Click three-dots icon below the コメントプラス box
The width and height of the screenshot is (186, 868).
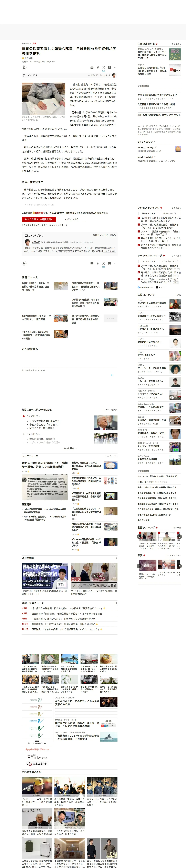pyautogui.click(x=115, y=263)
